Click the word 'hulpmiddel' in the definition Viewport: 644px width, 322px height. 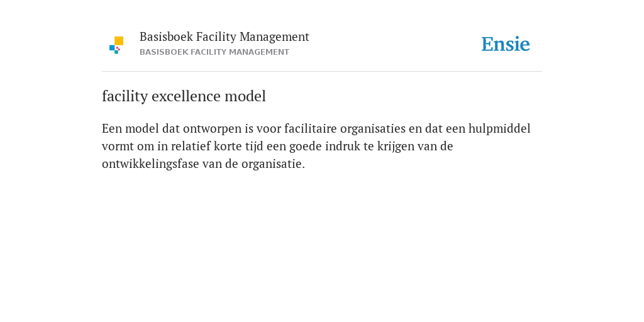[x=499, y=128]
